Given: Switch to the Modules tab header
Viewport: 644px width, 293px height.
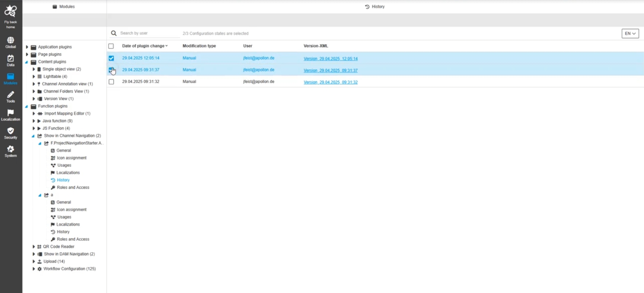Looking at the screenshot, I should click(64, 7).
